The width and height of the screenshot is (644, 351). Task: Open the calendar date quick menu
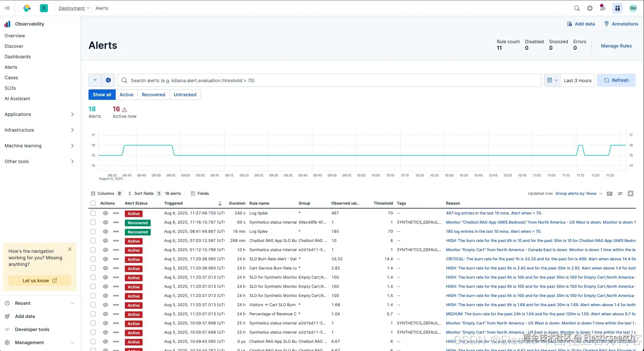point(552,80)
